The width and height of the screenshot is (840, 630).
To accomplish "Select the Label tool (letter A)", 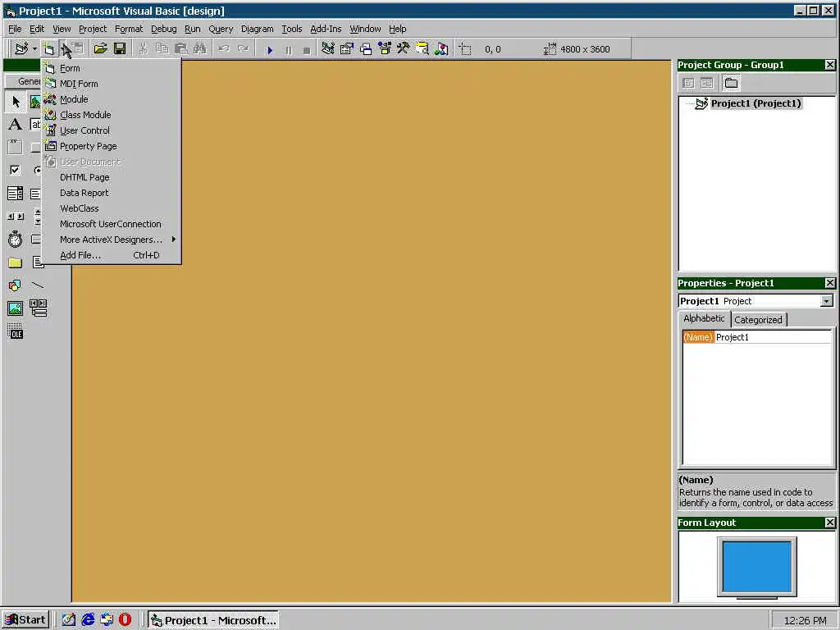I will [15, 125].
